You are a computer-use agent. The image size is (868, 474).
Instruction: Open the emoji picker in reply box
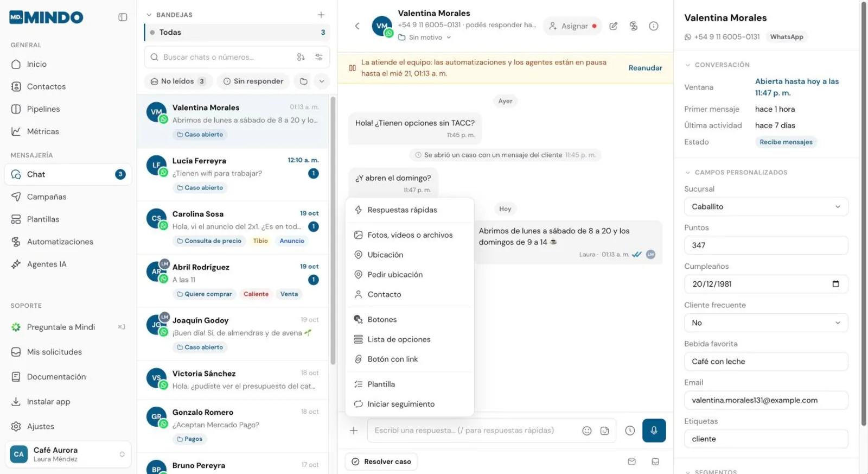tap(586, 431)
